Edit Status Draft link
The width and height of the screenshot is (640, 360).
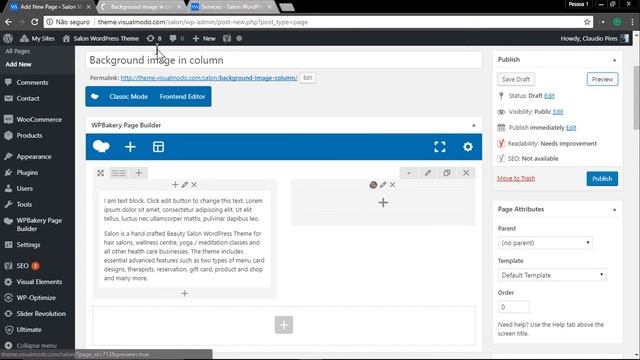[x=549, y=96]
